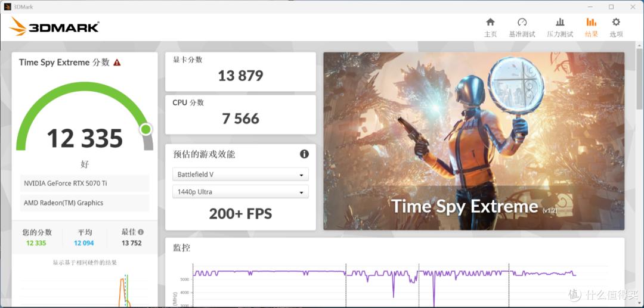The image size is (644, 308).
Task: Click the 显卡分数 label
Action: coord(187,60)
